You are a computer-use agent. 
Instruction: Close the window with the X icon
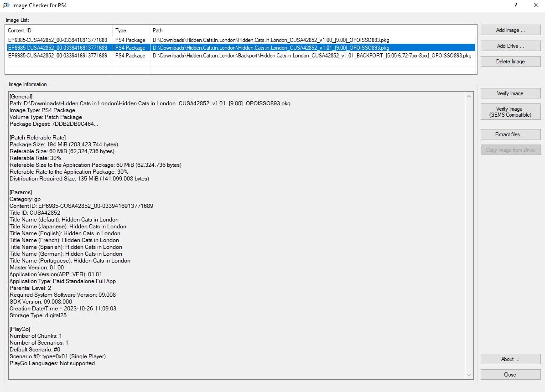point(536,5)
